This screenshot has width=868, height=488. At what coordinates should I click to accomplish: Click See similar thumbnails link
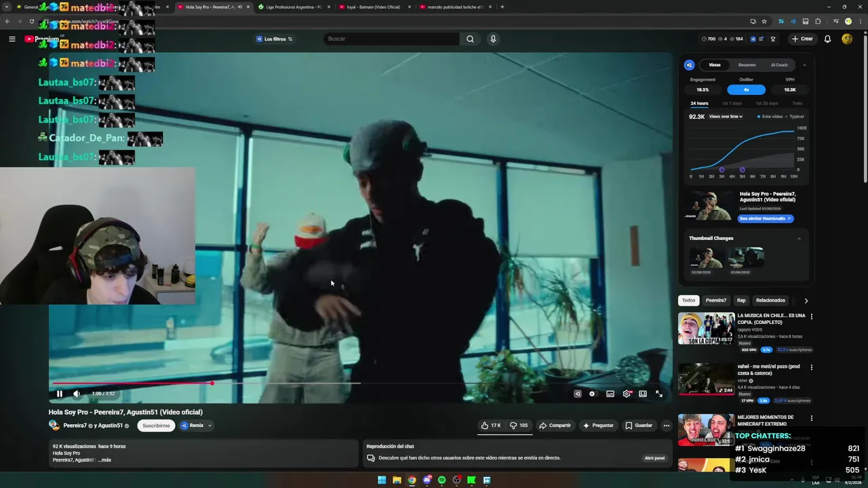tap(764, 218)
